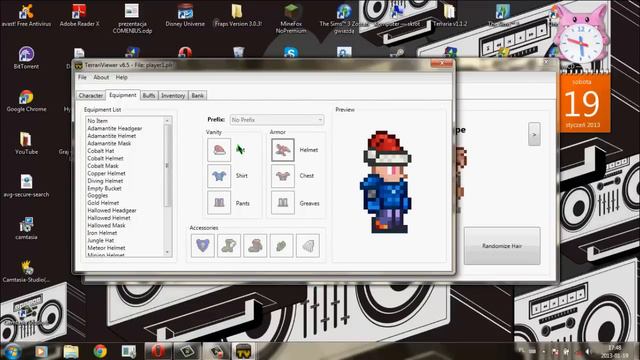Open MineFox NoPremium desktop icon

coord(291,18)
